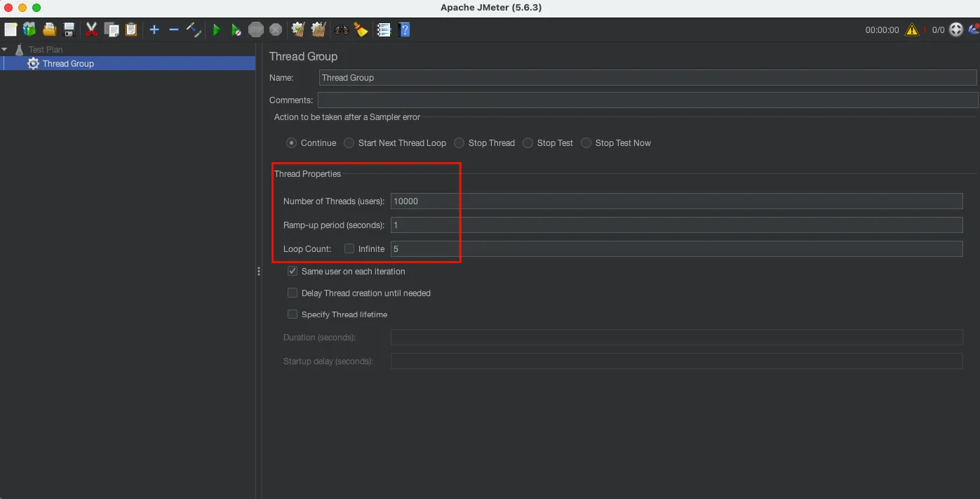Enable Specify Thread lifetime checkbox

(x=293, y=314)
